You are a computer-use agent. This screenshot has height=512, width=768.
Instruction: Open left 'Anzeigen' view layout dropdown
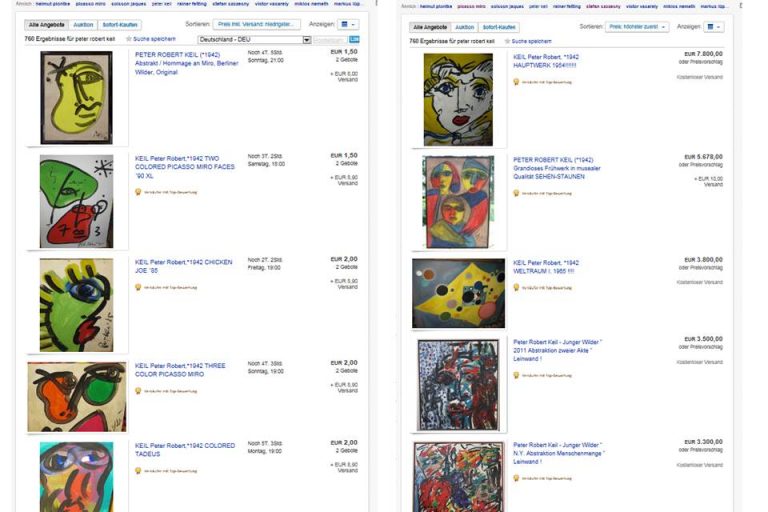[348, 24]
